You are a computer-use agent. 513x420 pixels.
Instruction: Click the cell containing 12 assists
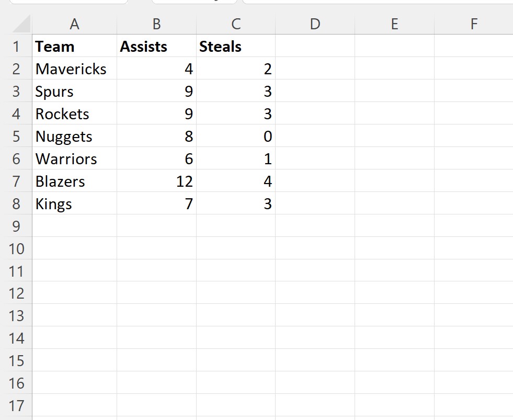157,181
